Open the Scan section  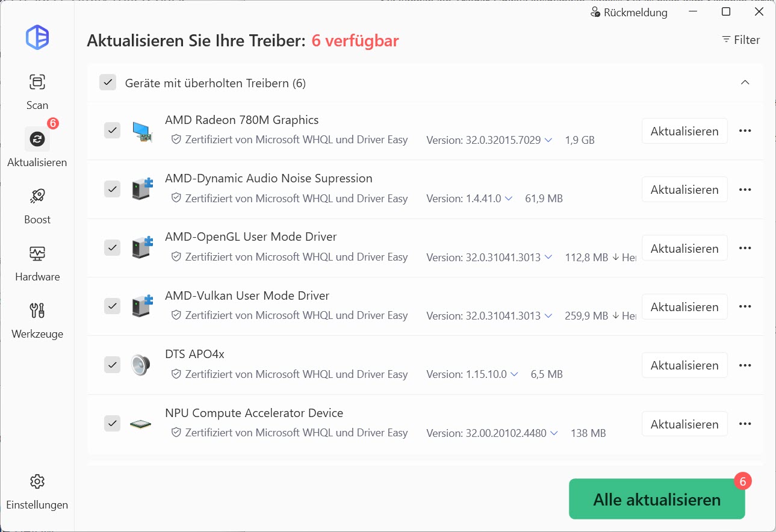coord(37,91)
